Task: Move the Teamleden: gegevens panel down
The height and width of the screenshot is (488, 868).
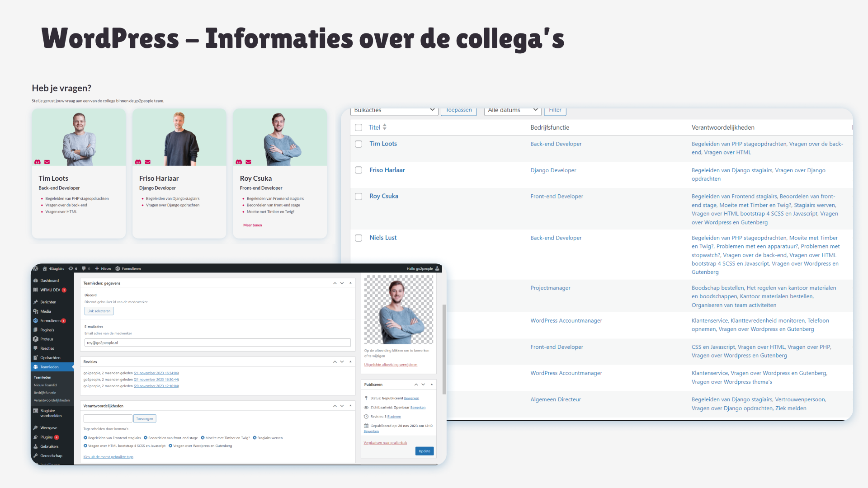Action: click(x=342, y=283)
